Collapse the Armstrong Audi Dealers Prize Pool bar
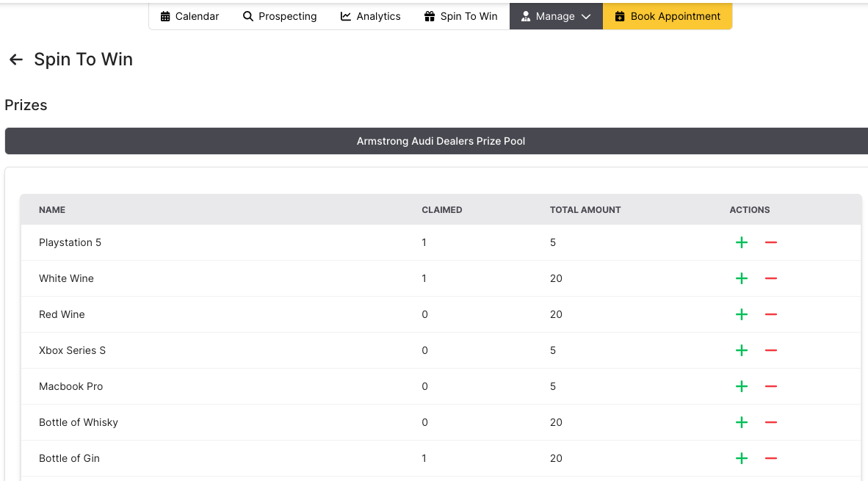868x481 pixels. click(441, 141)
